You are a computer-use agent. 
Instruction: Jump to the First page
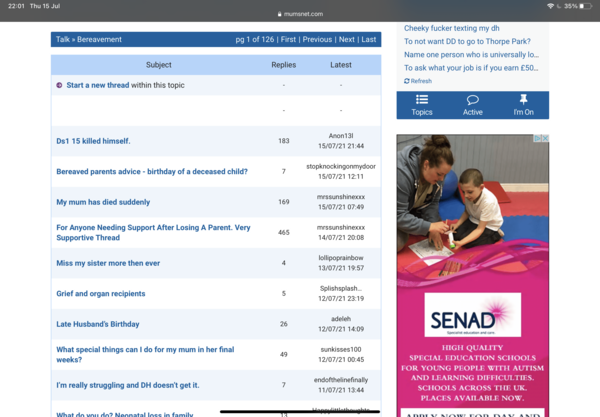tap(288, 40)
